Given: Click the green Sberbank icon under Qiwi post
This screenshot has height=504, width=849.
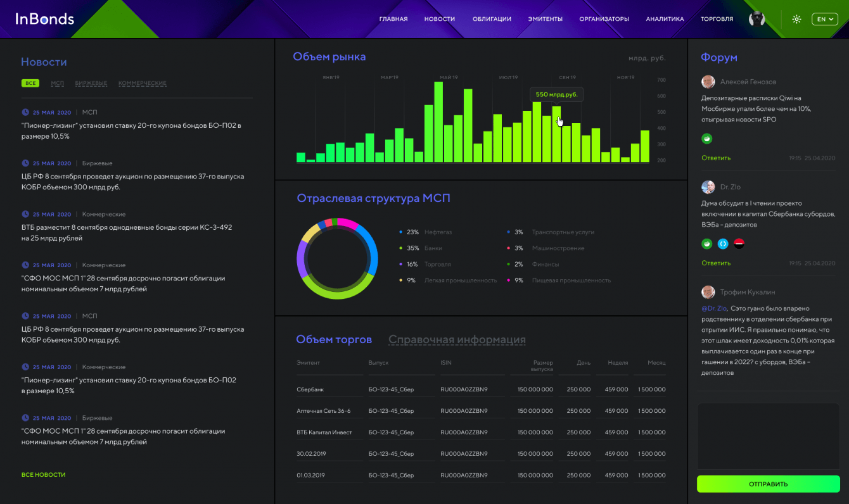Looking at the screenshot, I should click(707, 139).
